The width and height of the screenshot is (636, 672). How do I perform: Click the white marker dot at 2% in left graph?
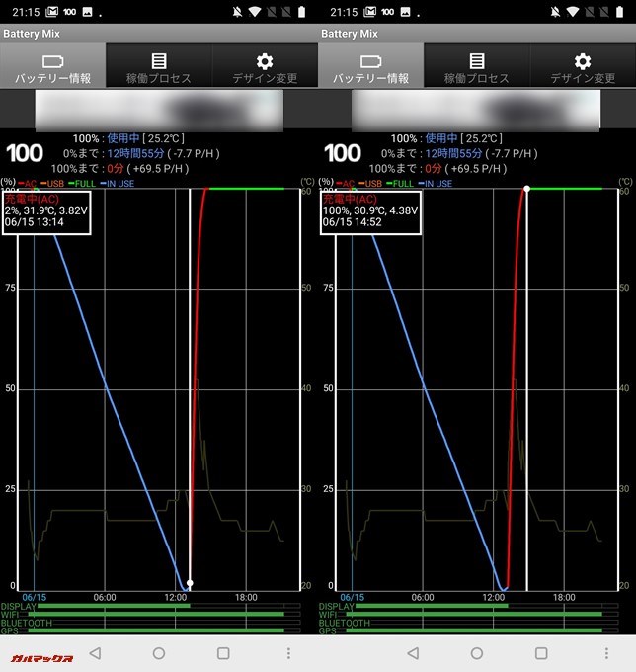click(190, 583)
